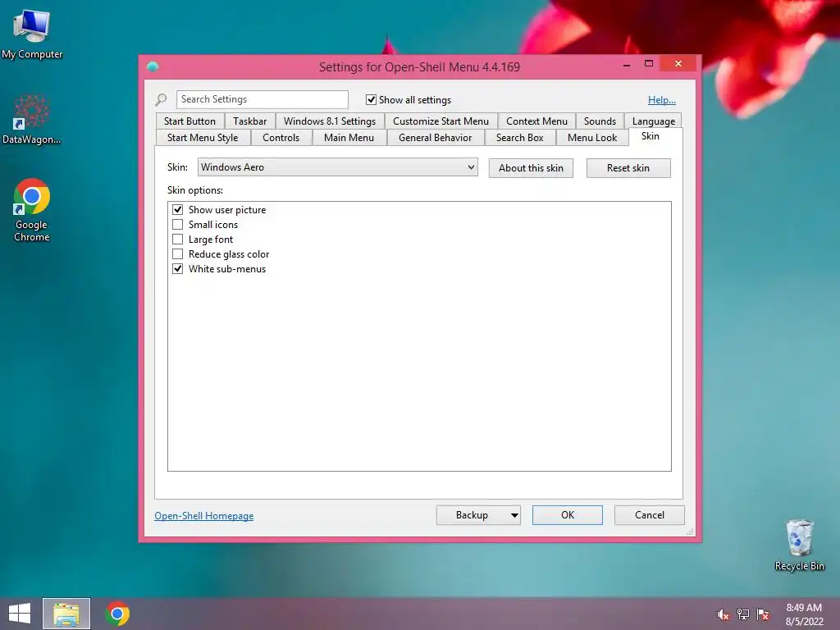Go to the Search Box tab
The height and width of the screenshot is (630, 840).
519,138
